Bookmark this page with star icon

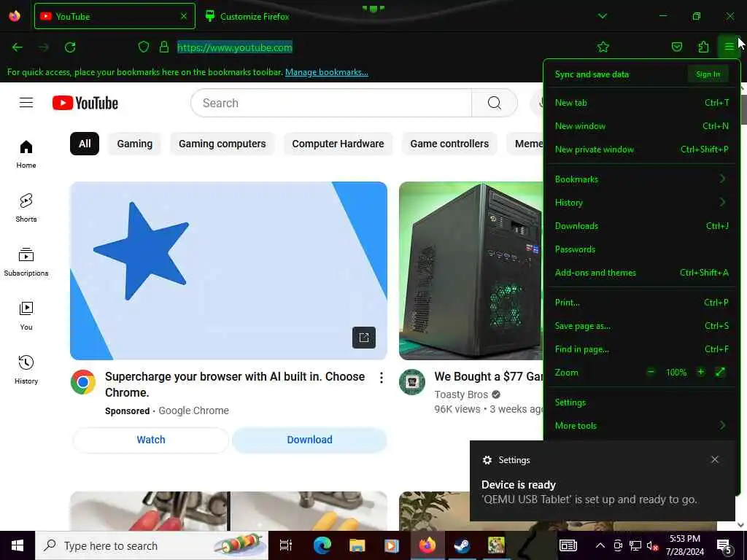click(603, 47)
